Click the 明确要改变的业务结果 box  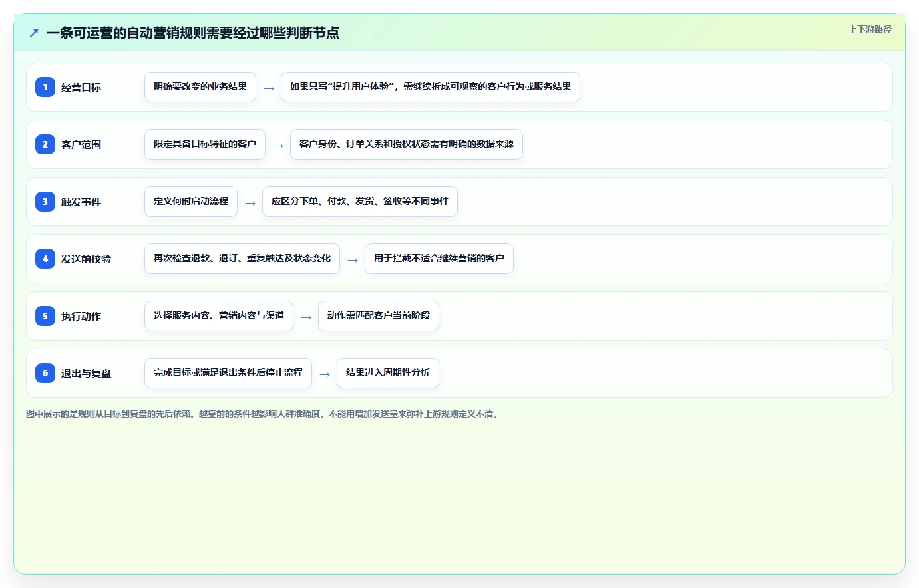tap(200, 87)
